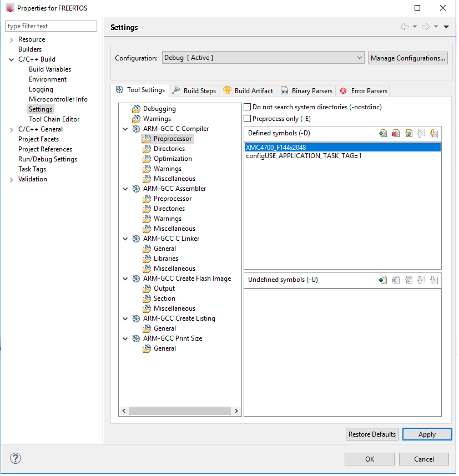The image size is (459, 476).
Task: Move selected defined symbol up
Action: (421, 133)
